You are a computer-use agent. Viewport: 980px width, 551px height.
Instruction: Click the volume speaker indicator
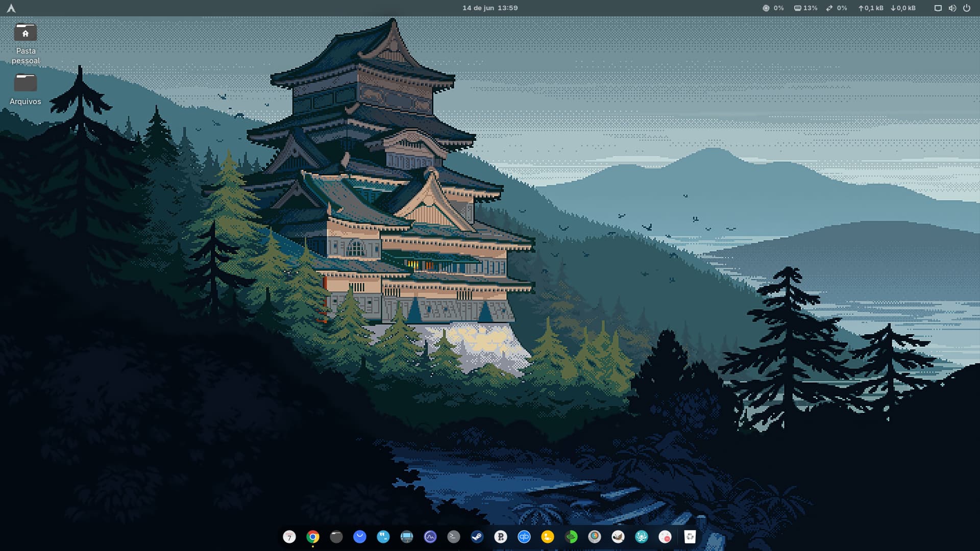(952, 8)
